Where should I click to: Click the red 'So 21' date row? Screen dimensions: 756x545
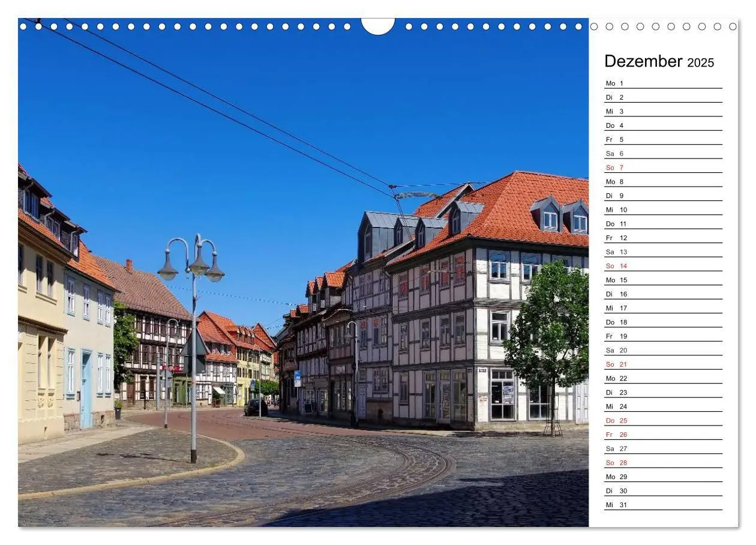[663, 364]
